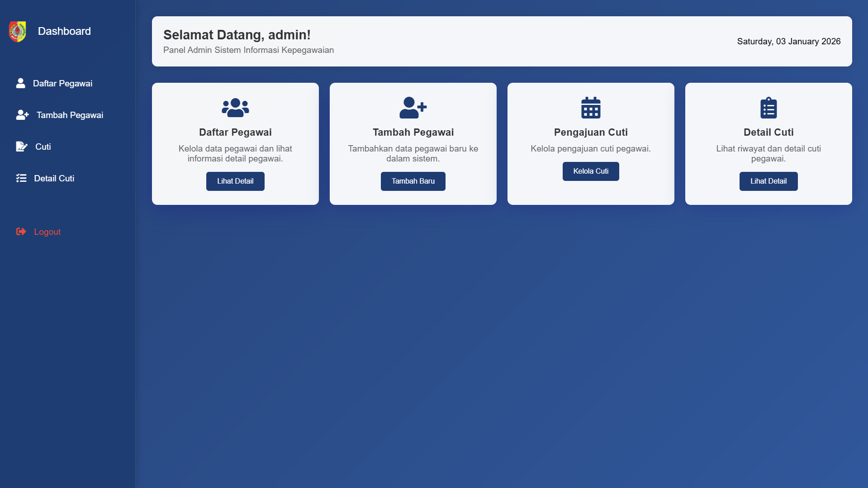Click Lihat Detail on the Detail Cuti card
868x488 pixels.
point(768,181)
